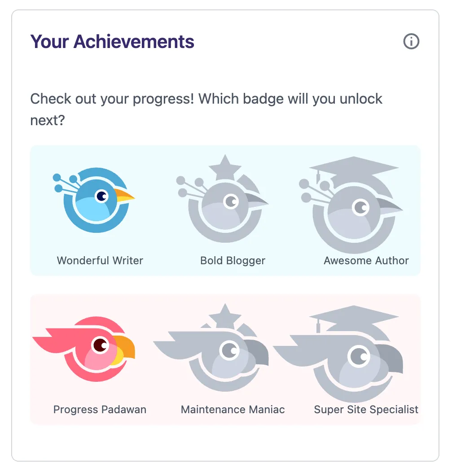The height and width of the screenshot is (476, 452).
Task: Click the star atop Bold Blogger badge
Action: (x=225, y=167)
